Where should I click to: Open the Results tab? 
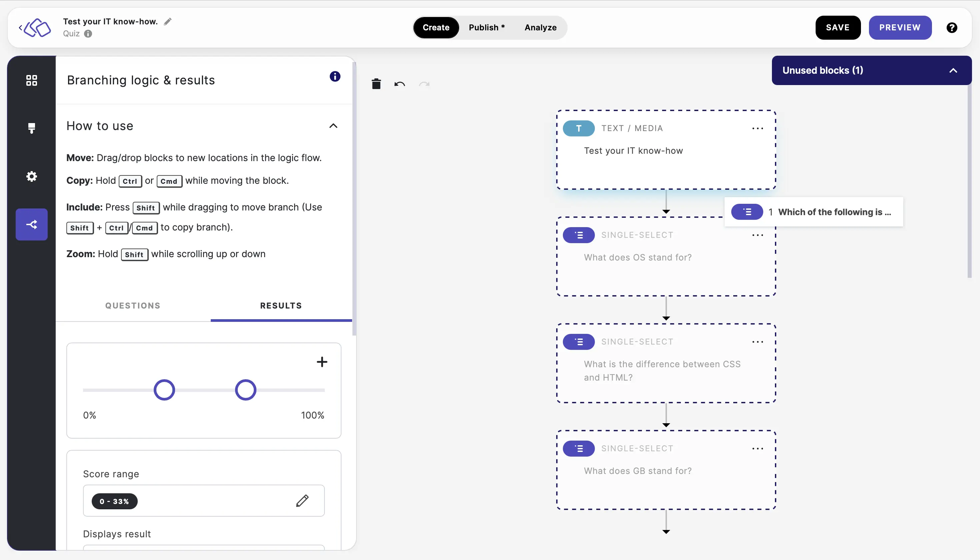[x=281, y=306]
